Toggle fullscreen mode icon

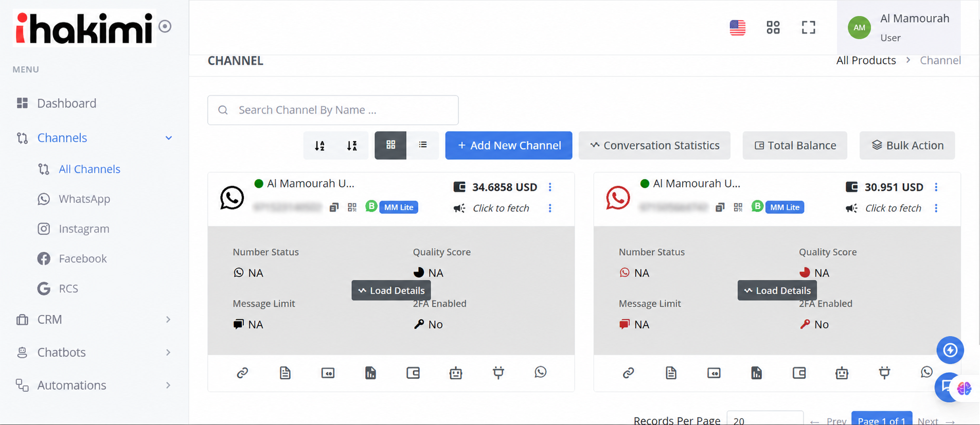pyautogui.click(x=808, y=27)
